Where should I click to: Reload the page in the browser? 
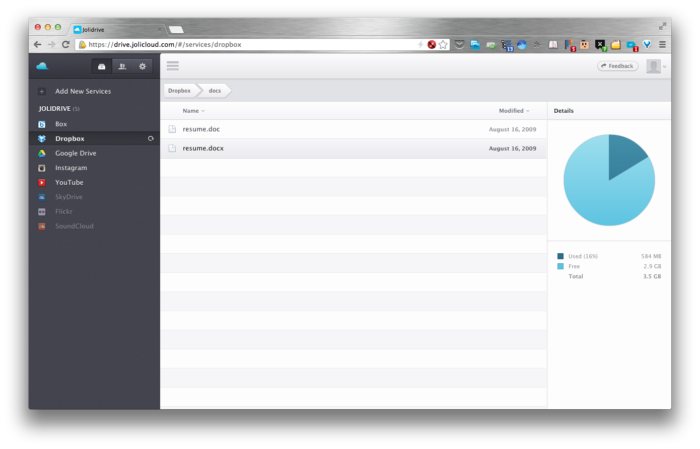pyautogui.click(x=66, y=44)
